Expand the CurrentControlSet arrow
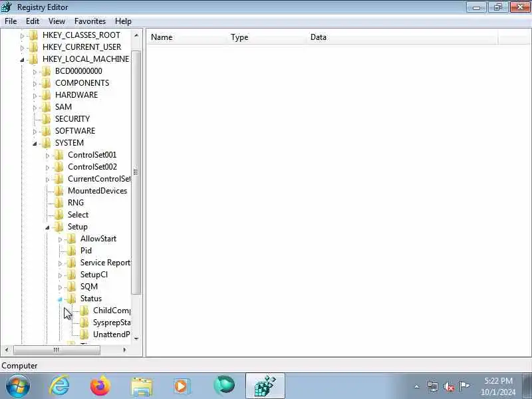This screenshot has height=399, width=532. (47, 179)
